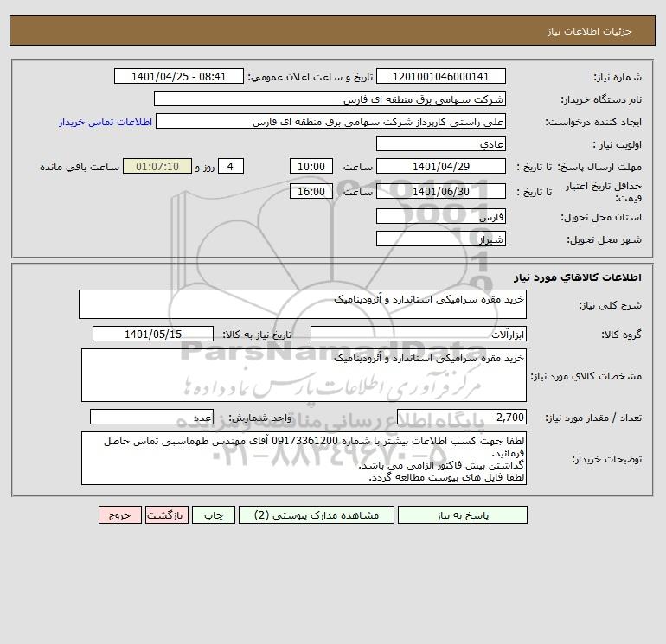Click the اطلاعات کالاهای مورد نیاز section heading
The height and width of the screenshot is (644, 666).
point(578,277)
